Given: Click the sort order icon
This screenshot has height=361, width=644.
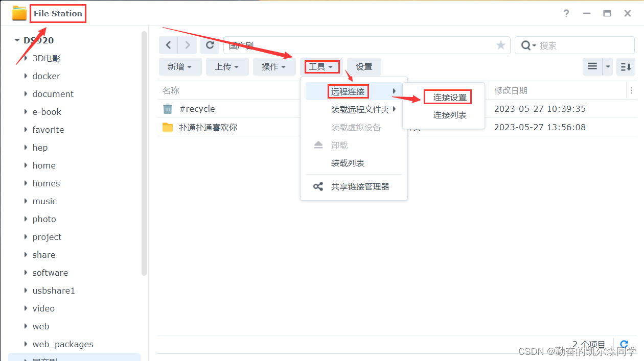Looking at the screenshot, I should pos(626,66).
